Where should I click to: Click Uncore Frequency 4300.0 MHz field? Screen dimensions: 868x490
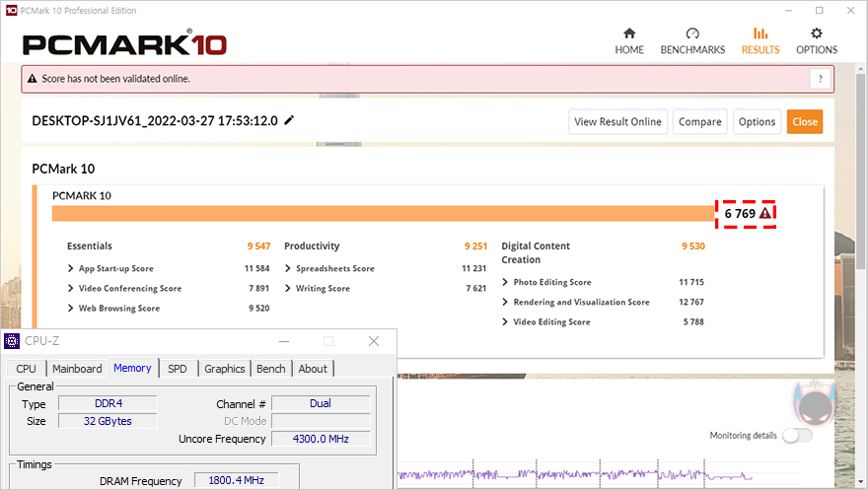point(321,439)
